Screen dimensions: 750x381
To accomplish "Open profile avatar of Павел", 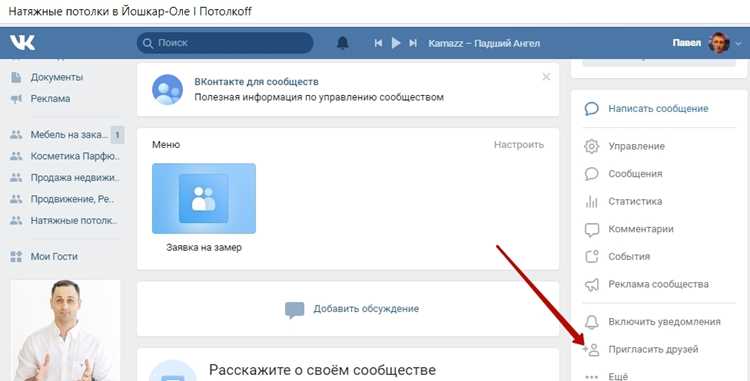I will click(719, 43).
